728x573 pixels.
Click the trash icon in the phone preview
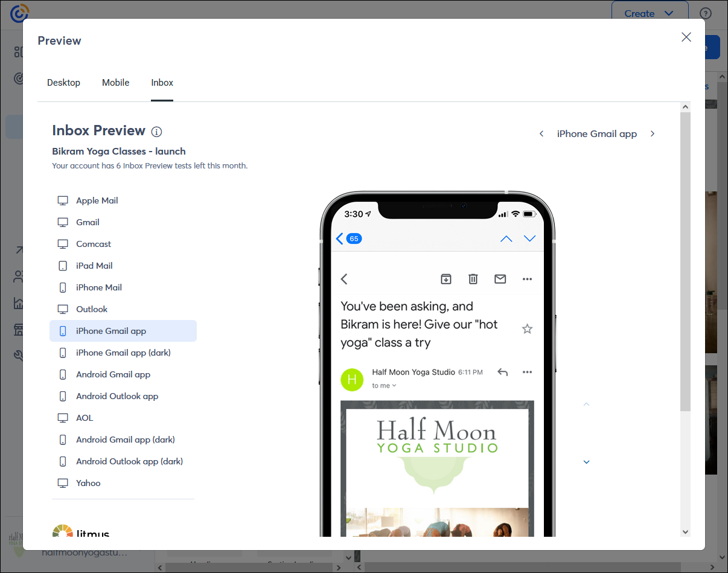click(473, 278)
